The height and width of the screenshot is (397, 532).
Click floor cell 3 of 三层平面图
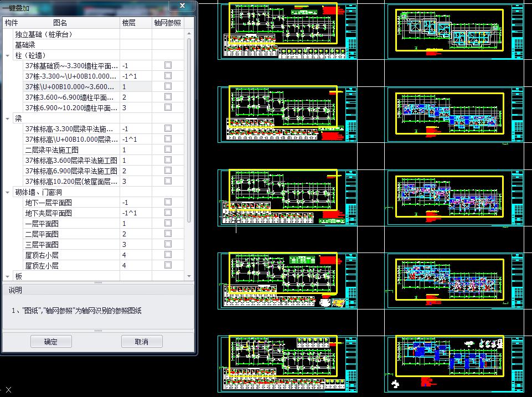click(x=136, y=245)
